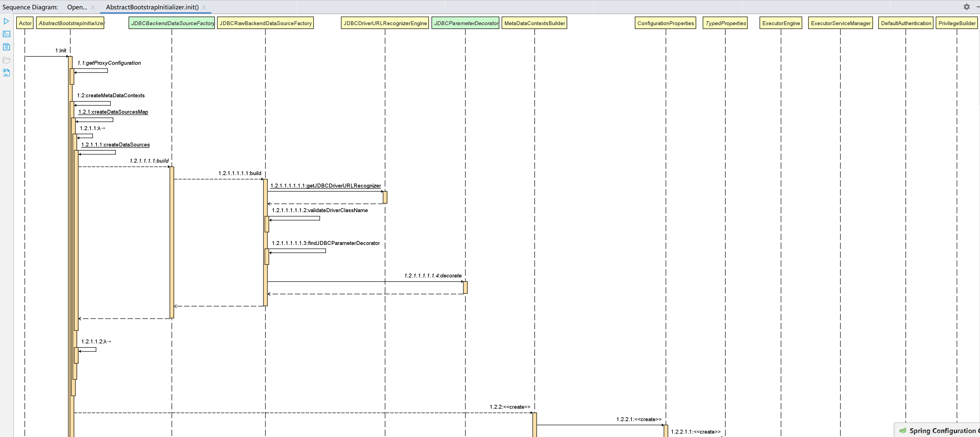Click the getJDBCDriverURLRecognizer call link
This screenshot has height=437, width=980.
325,186
